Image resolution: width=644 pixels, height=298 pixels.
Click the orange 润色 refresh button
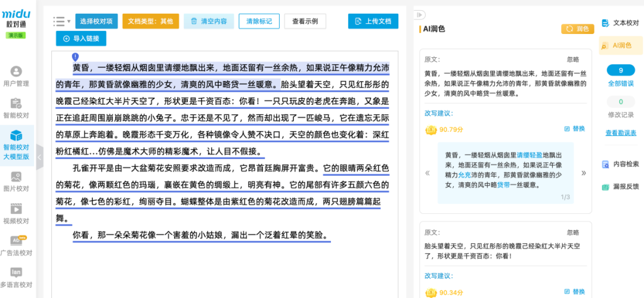577,29
